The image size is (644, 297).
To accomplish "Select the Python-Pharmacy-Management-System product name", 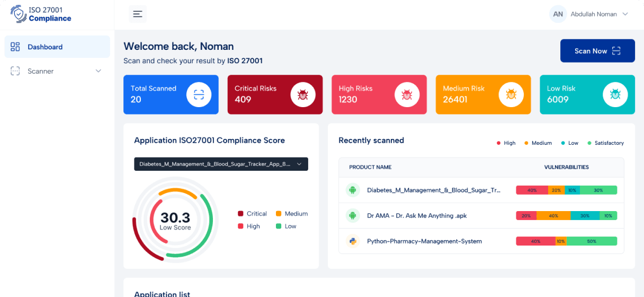I will pos(424,241).
